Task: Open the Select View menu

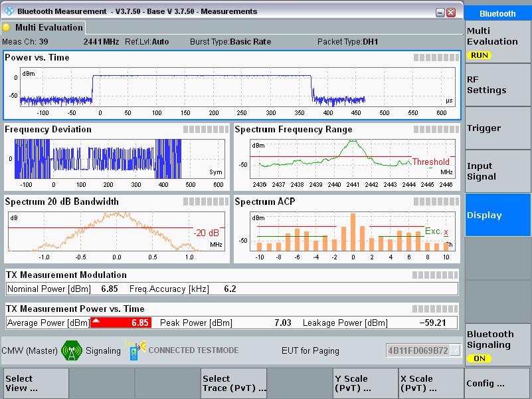Action: 35,384
